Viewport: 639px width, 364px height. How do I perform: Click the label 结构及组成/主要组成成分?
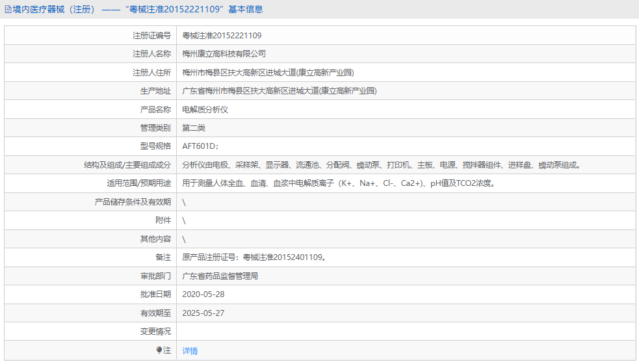[x=127, y=165]
